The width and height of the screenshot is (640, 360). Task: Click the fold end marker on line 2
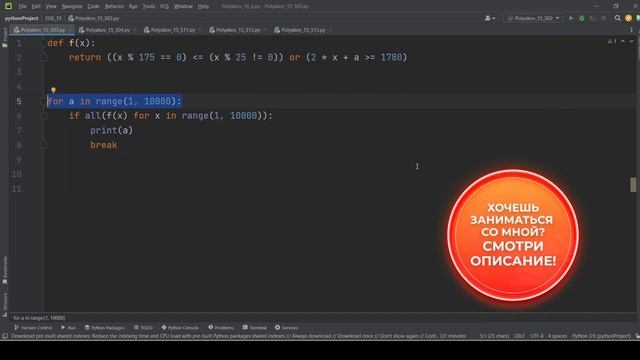[44, 58]
